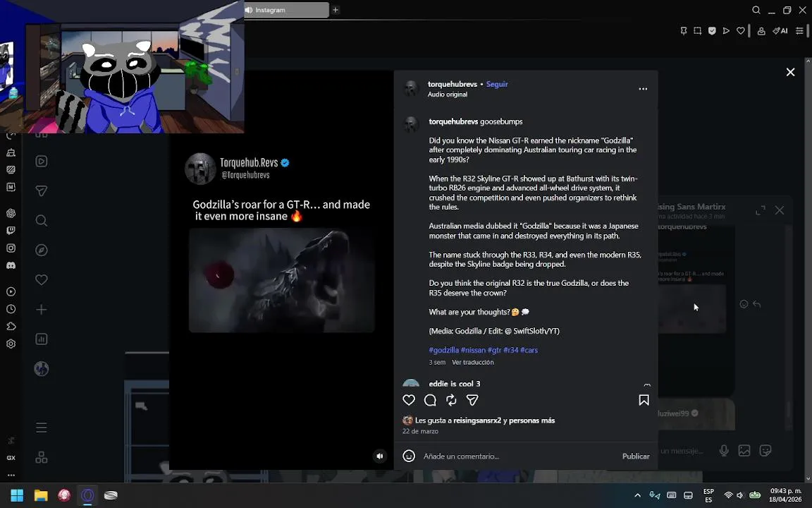React to the chat message with emoji icon
This screenshot has width=812, height=508.
744,304
